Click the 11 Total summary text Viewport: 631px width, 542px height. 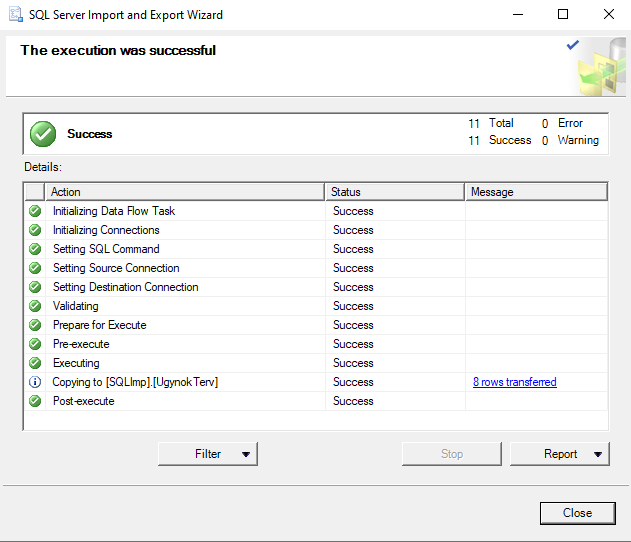pos(491,123)
